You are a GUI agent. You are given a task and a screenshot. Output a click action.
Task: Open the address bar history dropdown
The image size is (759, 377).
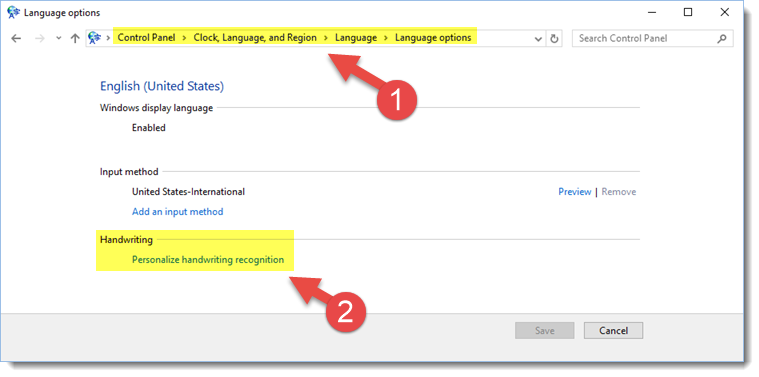[x=538, y=39]
